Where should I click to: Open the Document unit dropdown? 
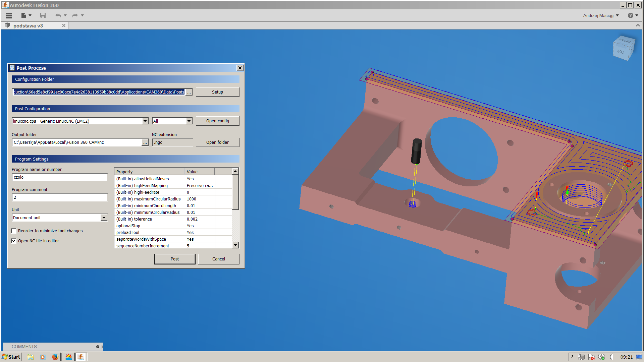(x=104, y=218)
